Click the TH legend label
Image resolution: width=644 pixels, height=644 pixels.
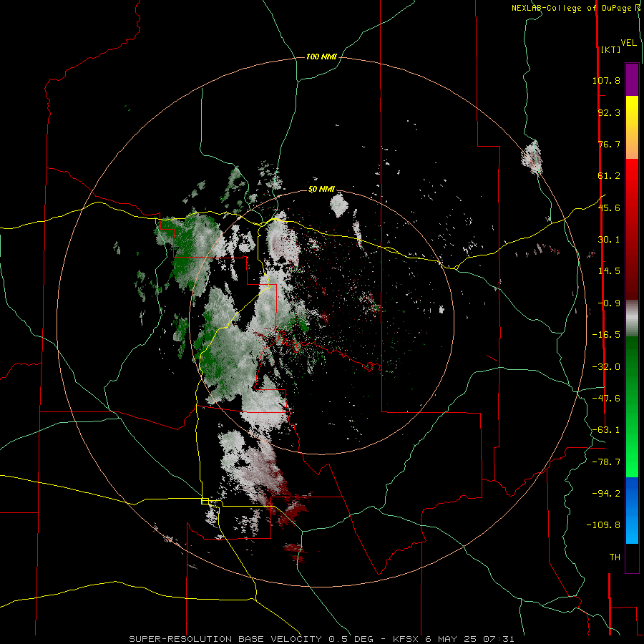coord(615,557)
